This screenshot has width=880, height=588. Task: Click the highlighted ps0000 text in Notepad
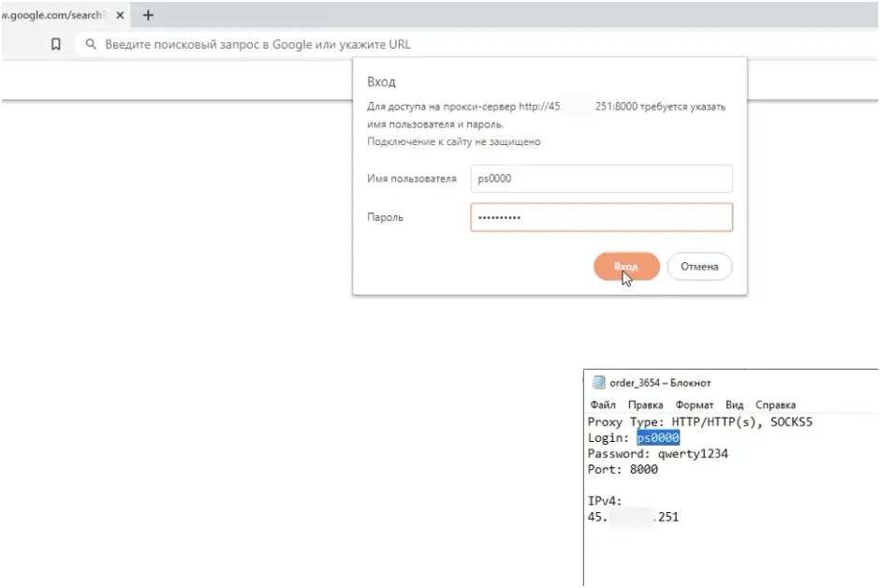click(656, 437)
